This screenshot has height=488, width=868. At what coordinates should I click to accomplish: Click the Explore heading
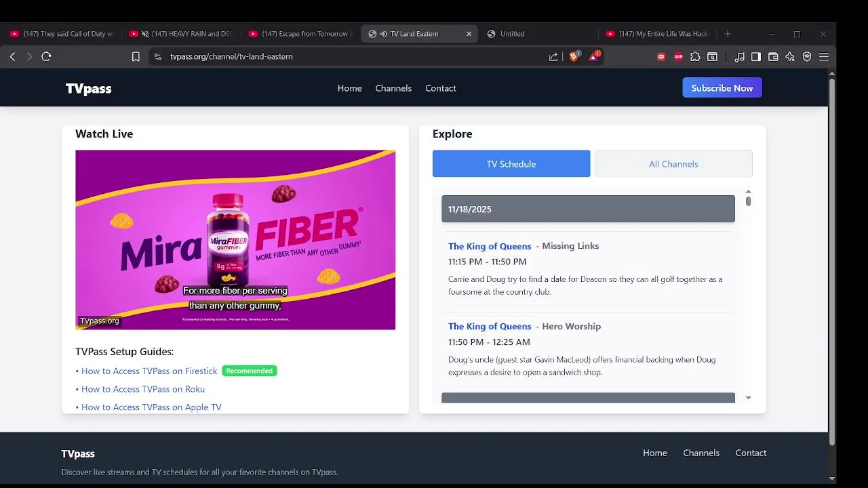point(452,134)
